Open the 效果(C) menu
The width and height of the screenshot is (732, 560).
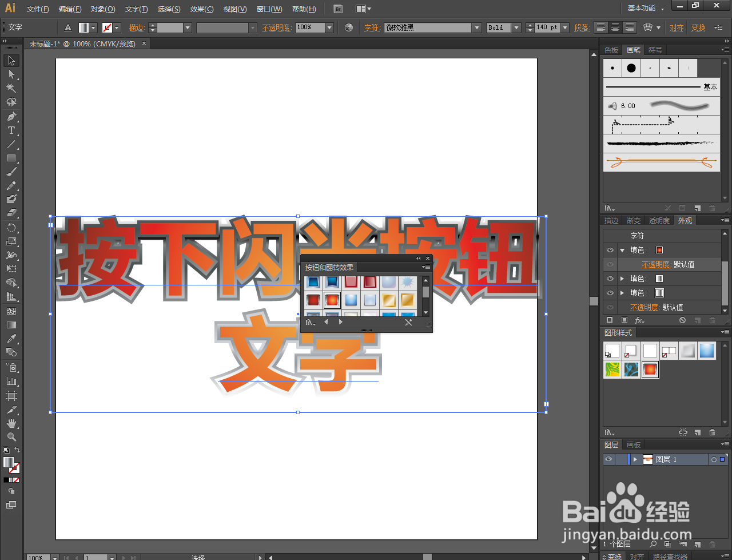(201, 9)
